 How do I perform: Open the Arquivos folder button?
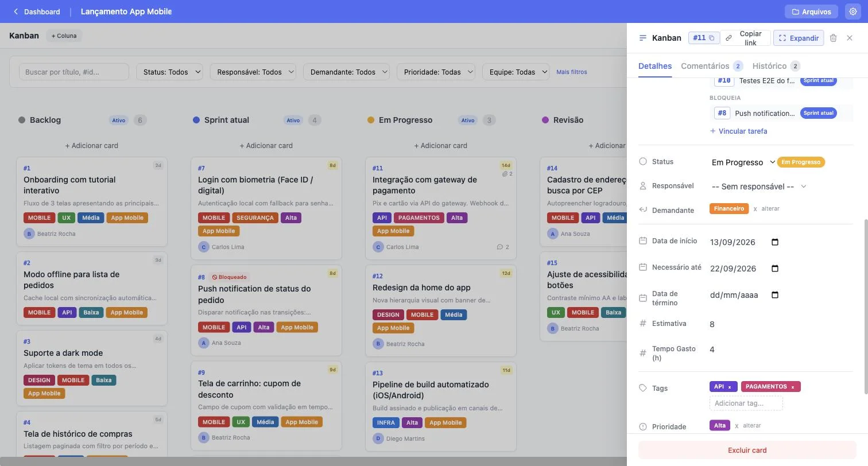(x=811, y=11)
